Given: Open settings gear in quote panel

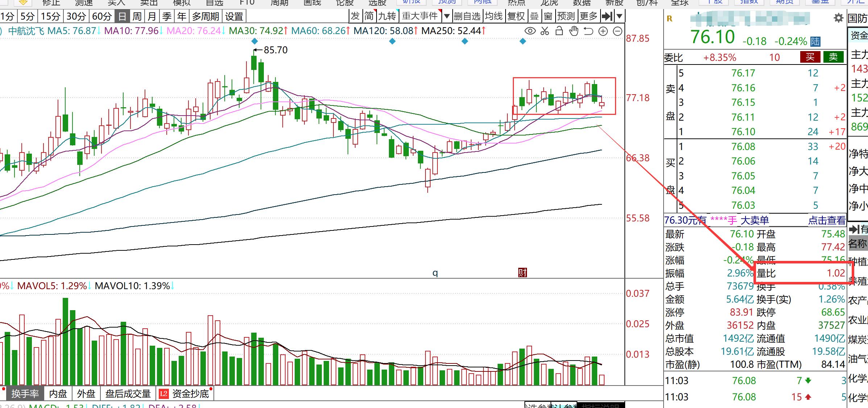Looking at the screenshot, I should 838,18.
